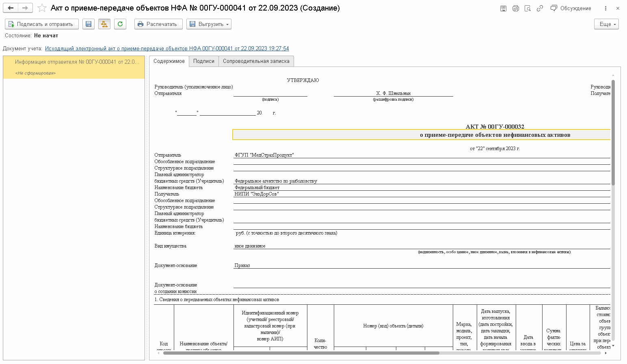Click the Х. Ф. Шмельман signature name
Screen dimensions: 627x364
click(x=393, y=93)
